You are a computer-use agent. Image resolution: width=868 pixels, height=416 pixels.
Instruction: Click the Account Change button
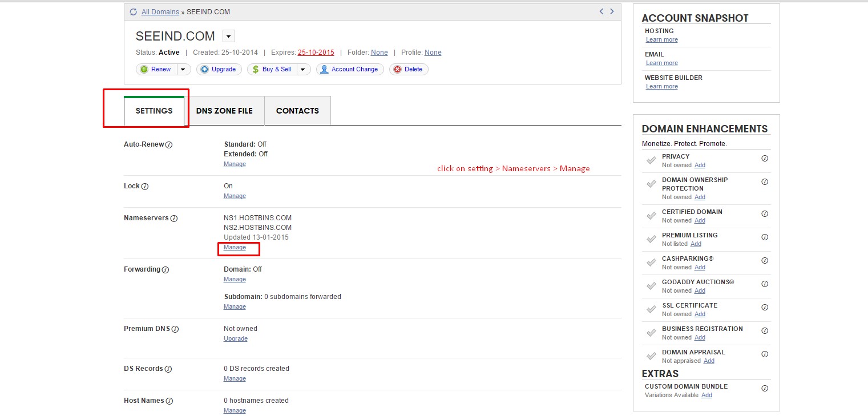point(350,70)
